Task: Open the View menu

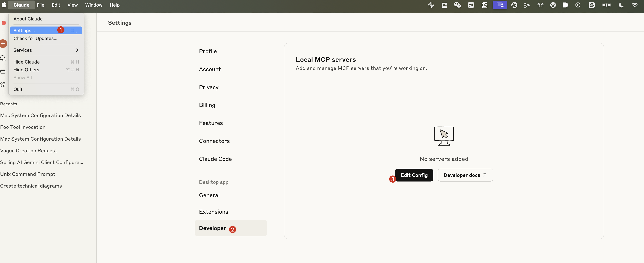Action: (x=72, y=5)
